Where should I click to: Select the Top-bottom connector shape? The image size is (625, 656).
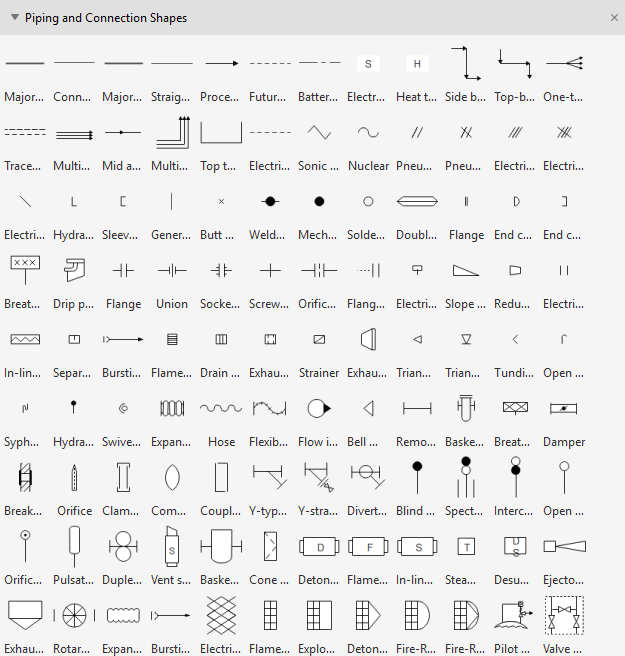point(515,64)
